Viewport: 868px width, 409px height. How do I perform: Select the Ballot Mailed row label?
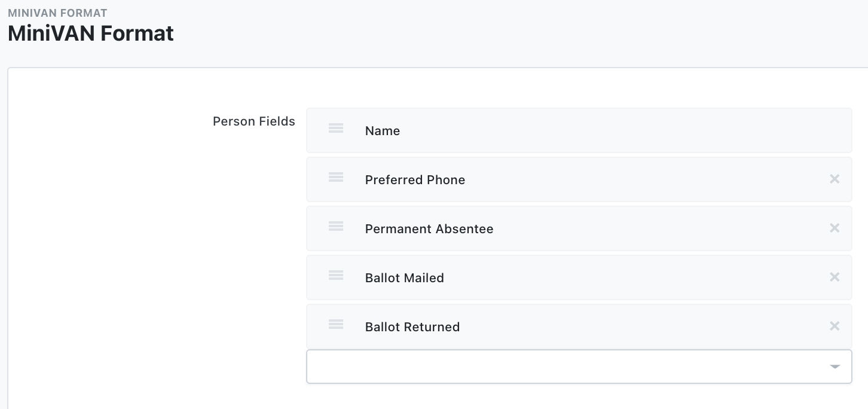[404, 278]
